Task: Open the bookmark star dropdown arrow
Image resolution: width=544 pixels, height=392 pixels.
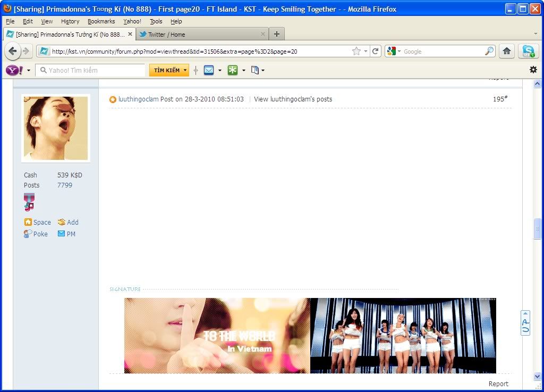Action: [365, 52]
